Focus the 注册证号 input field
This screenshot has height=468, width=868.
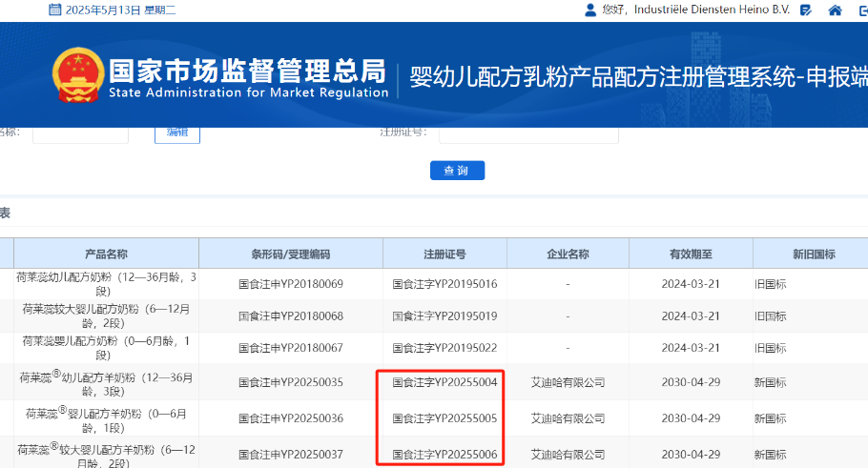point(528,132)
